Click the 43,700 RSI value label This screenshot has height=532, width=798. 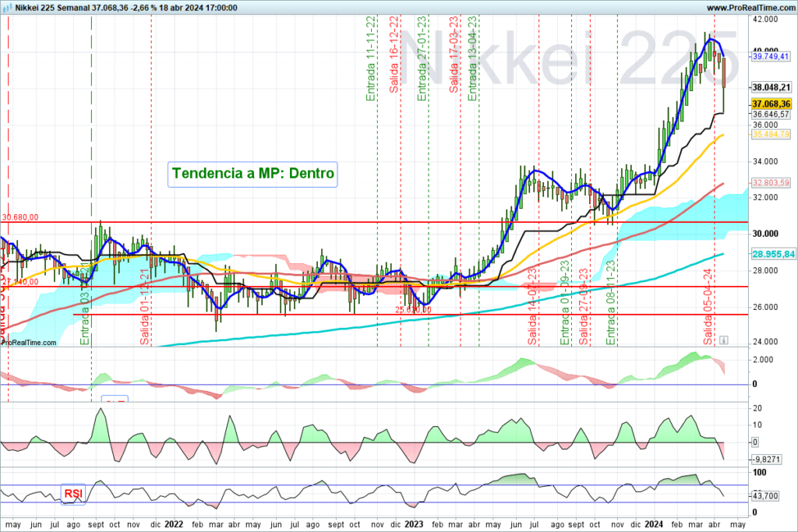click(765, 495)
